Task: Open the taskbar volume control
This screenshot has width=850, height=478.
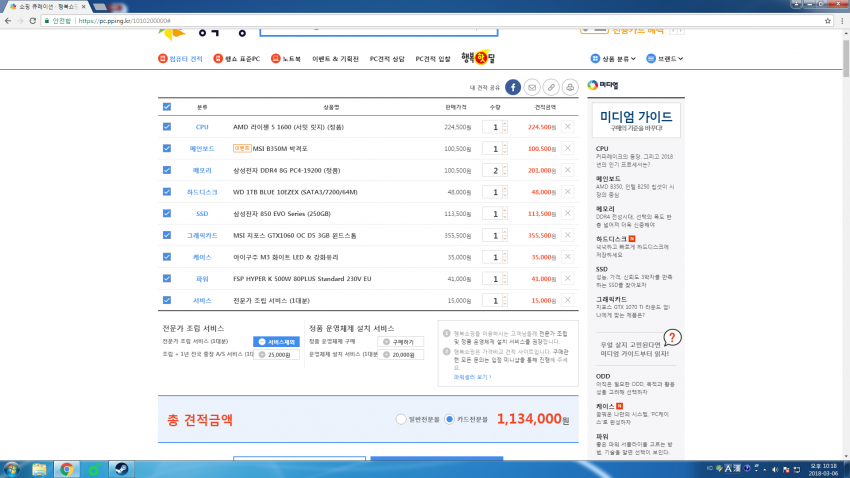Action: click(x=775, y=469)
